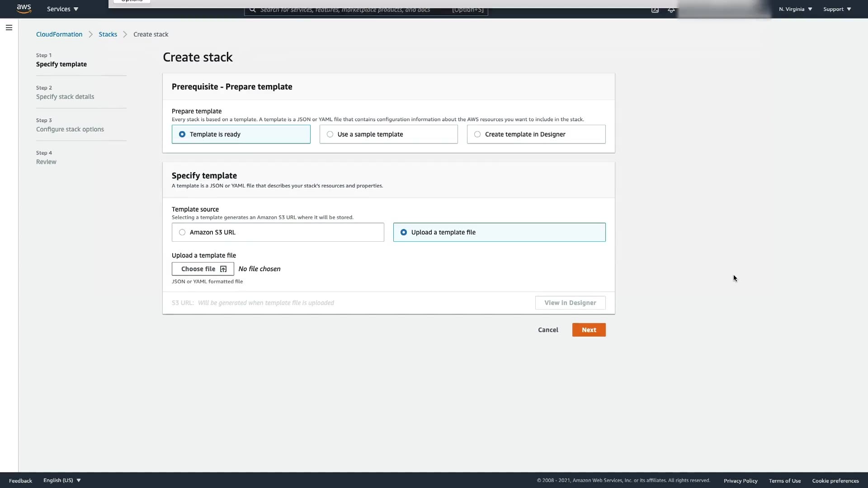868x488 pixels.
Task: Open CloudShell terminal icon
Action: 655,9
